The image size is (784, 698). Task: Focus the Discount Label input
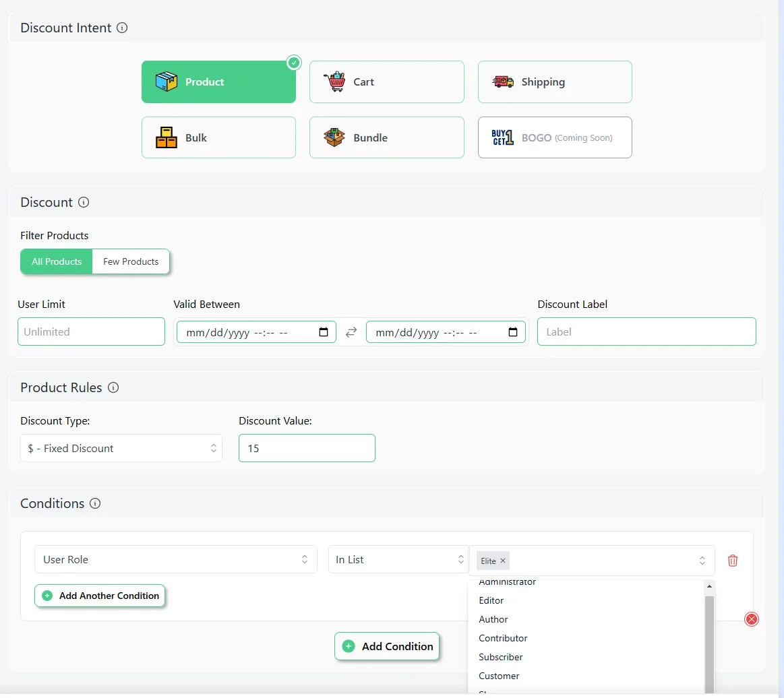tap(646, 331)
